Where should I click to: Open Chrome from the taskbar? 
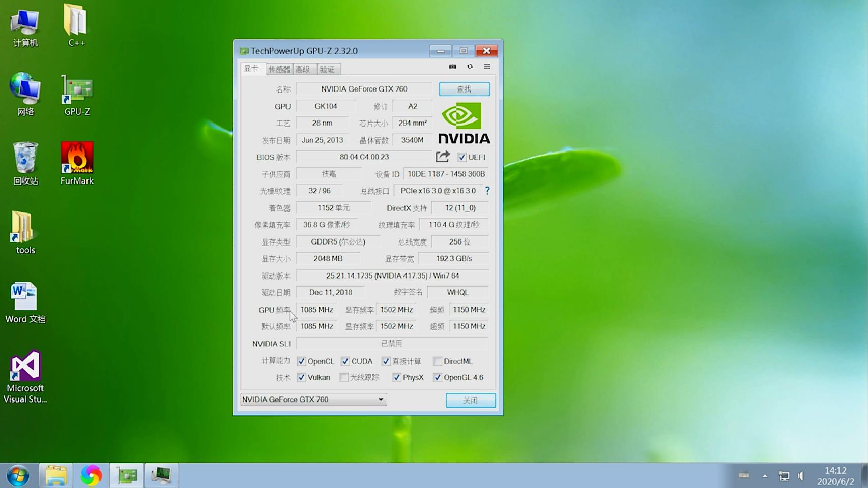(91, 475)
